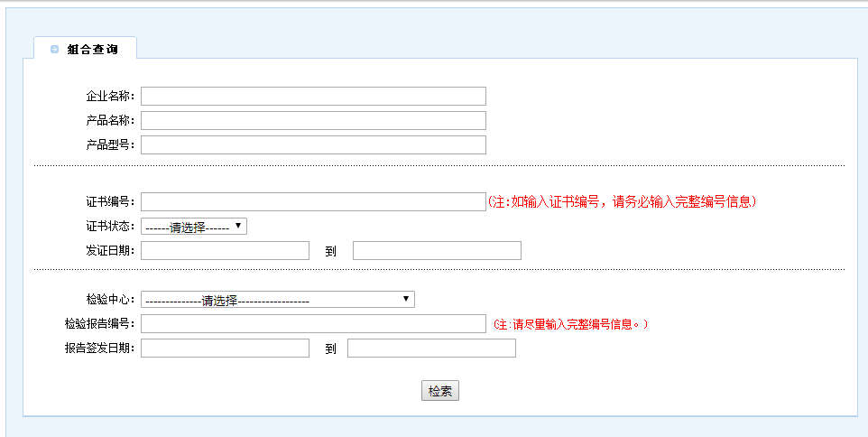Click the 报告签发日期 end date field
Screen dimensions: 868x437
click(x=431, y=349)
